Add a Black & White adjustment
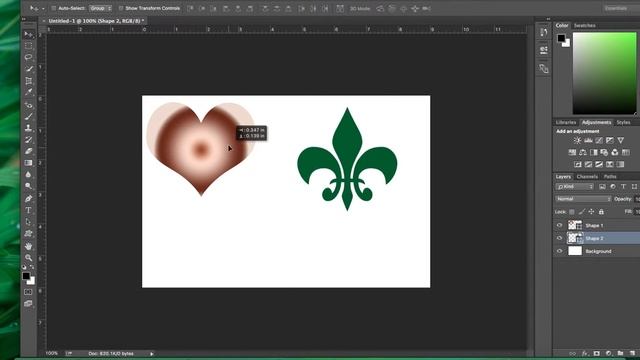This screenshot has width=640, height=360. point(593,152)
